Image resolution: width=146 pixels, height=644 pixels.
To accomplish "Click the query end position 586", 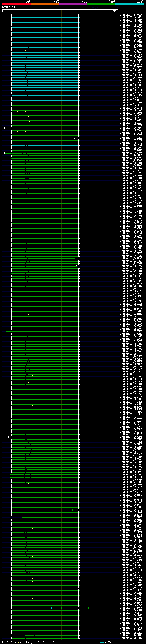I will point(115,11).
